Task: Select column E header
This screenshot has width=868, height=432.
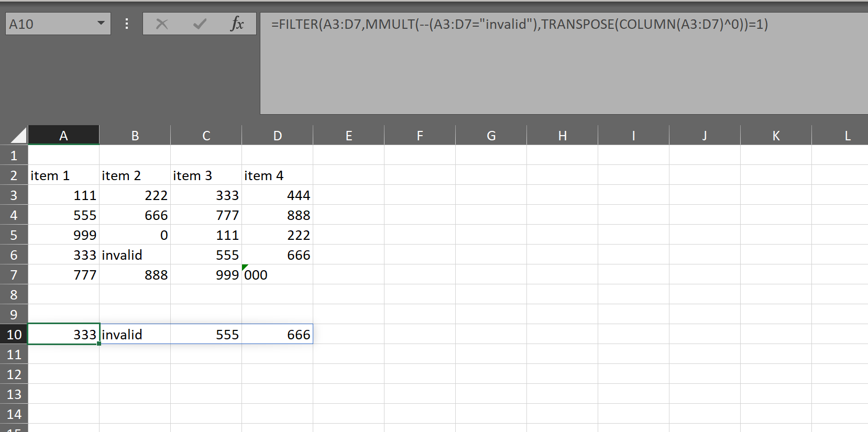Action: pos(349,135)
